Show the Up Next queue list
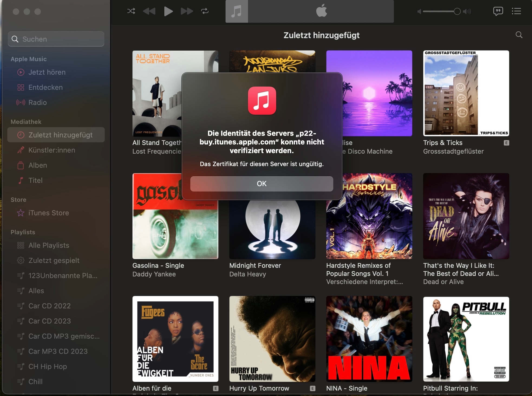This screenshot has height=396, width=532. [x=516, y=11]
